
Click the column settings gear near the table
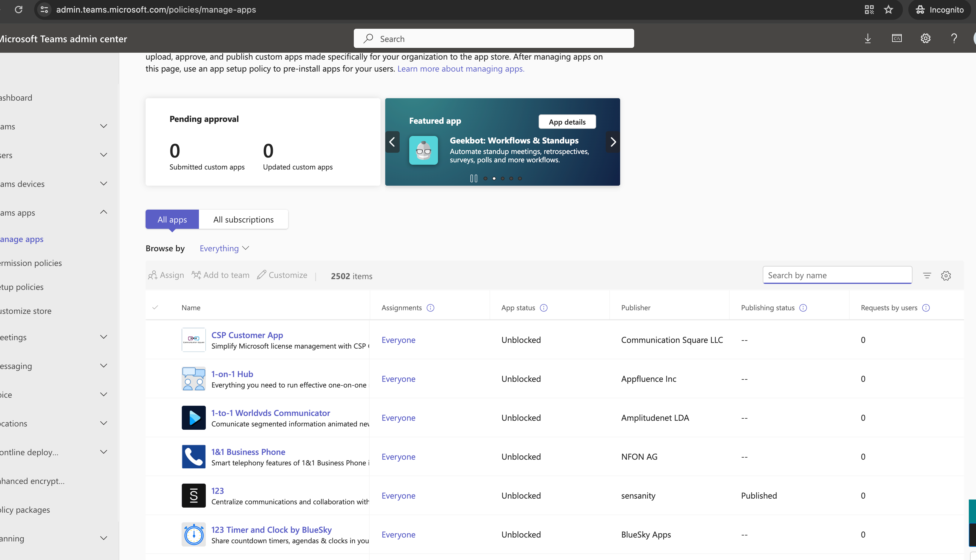(x=946, y=276)
